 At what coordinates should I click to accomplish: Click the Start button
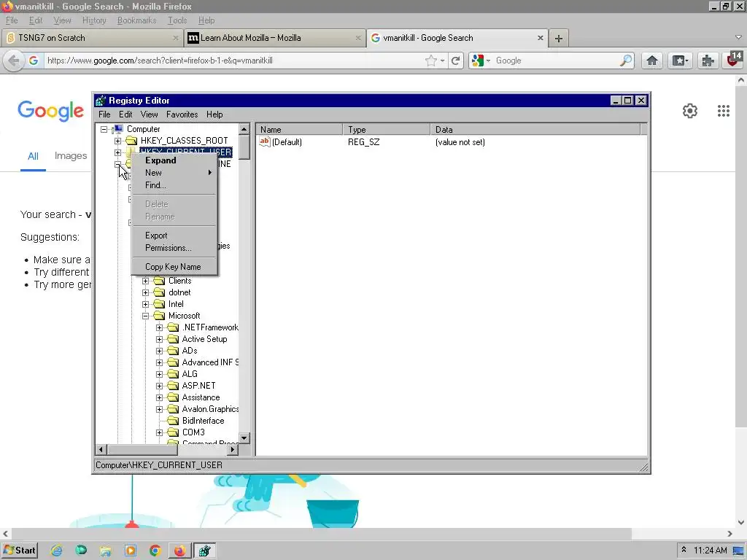click(x=20, y=551)
